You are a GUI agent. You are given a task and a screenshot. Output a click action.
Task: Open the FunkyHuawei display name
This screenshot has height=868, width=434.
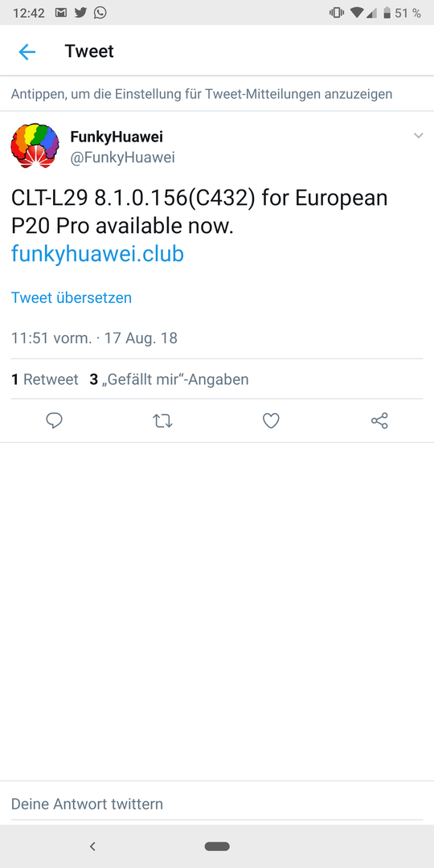tap(117, 136)
